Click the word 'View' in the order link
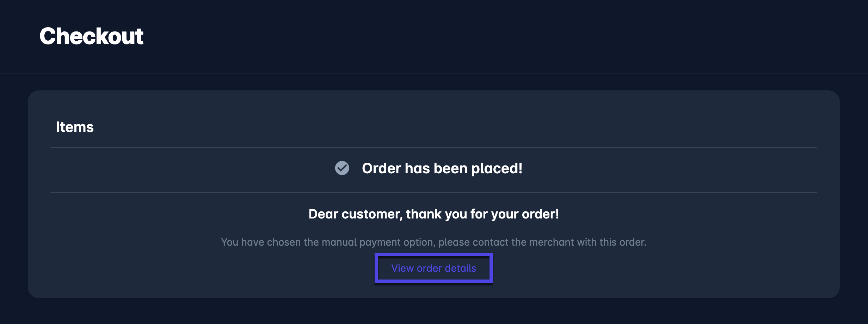 pyautogui.click(x=402, y=268)
